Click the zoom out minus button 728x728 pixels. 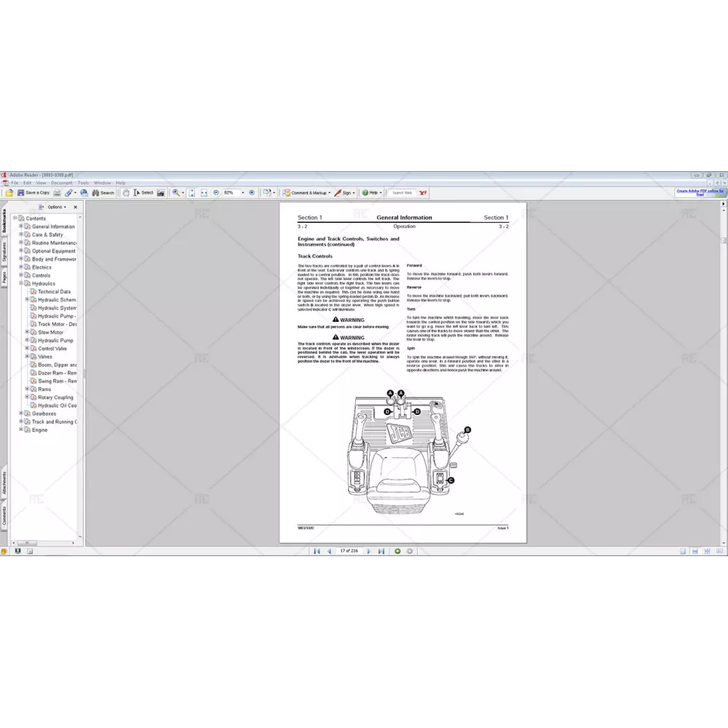coord(216,193)
